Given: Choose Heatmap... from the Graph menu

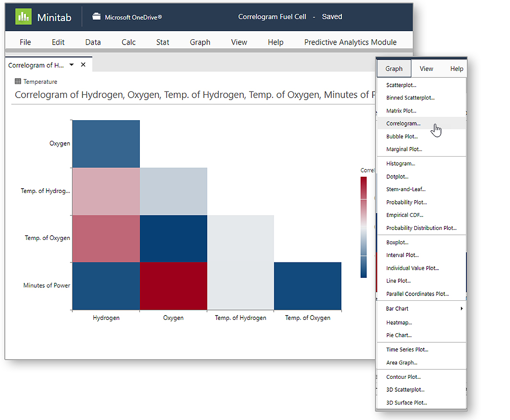Looking at the screenshot, I should point(421,322).
